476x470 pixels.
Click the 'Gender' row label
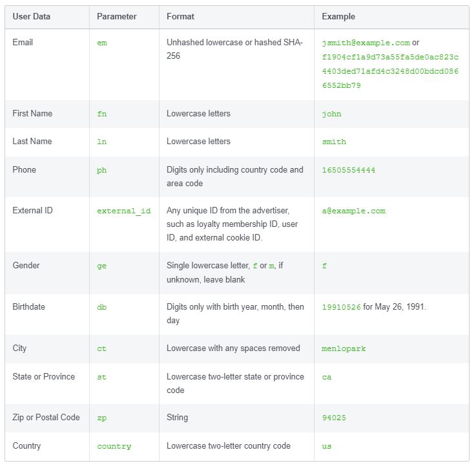26,266
